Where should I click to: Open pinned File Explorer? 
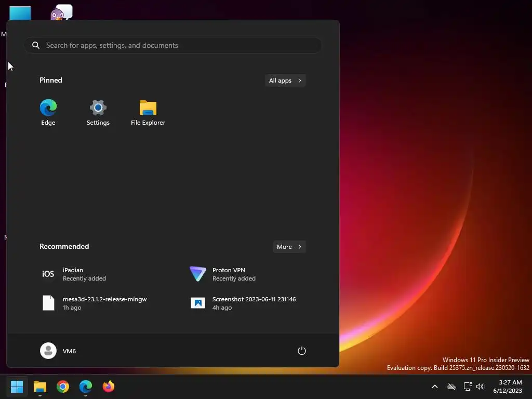(148, 112)
